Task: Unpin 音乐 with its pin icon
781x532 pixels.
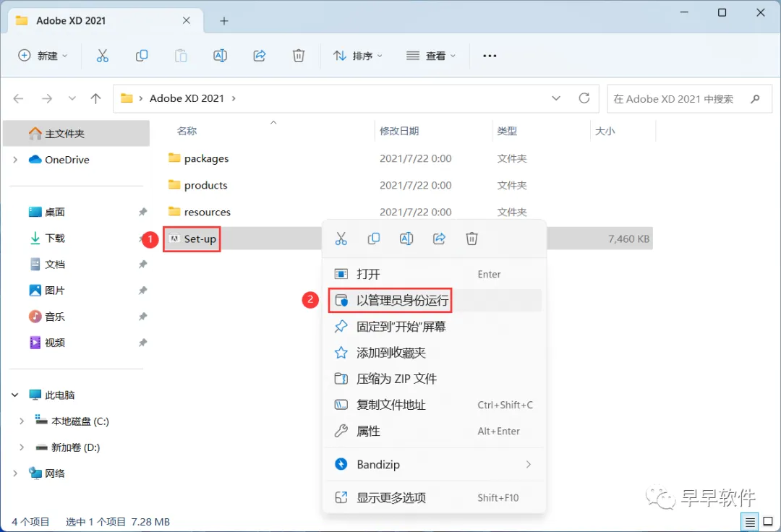Action: pyautogui.click(x=143, y=317)
